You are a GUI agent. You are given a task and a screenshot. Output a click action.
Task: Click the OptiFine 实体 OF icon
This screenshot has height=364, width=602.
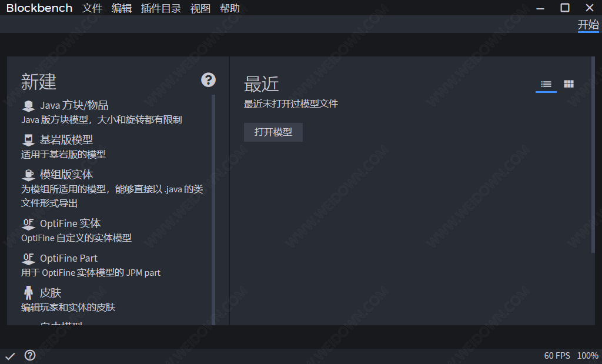(28, 224)
